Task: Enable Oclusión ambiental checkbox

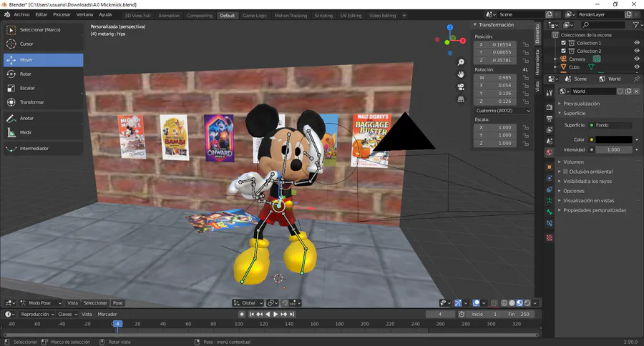Action: coord(565,172)
